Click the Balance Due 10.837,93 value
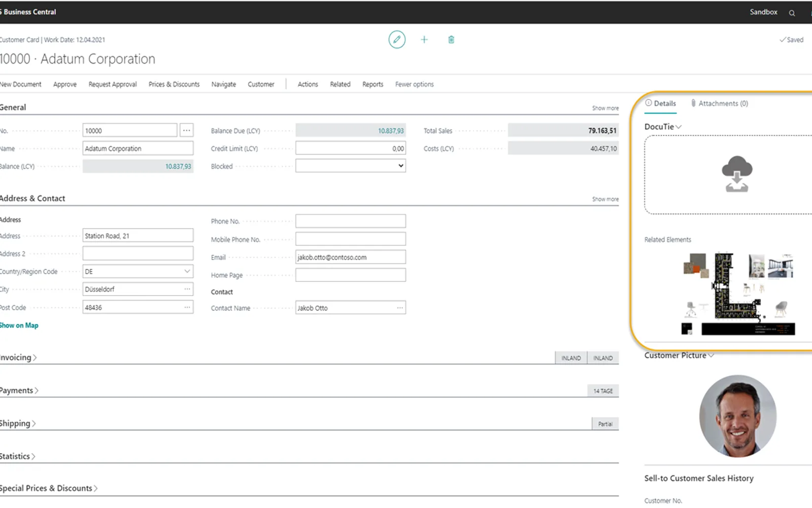 (391, 131)
